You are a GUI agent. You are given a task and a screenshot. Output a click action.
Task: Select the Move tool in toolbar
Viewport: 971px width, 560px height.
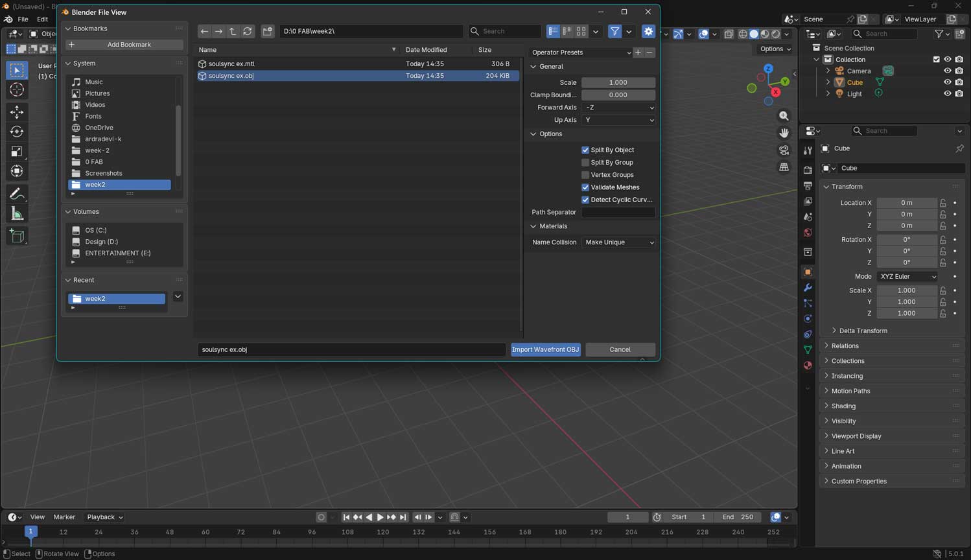point(17,112)
